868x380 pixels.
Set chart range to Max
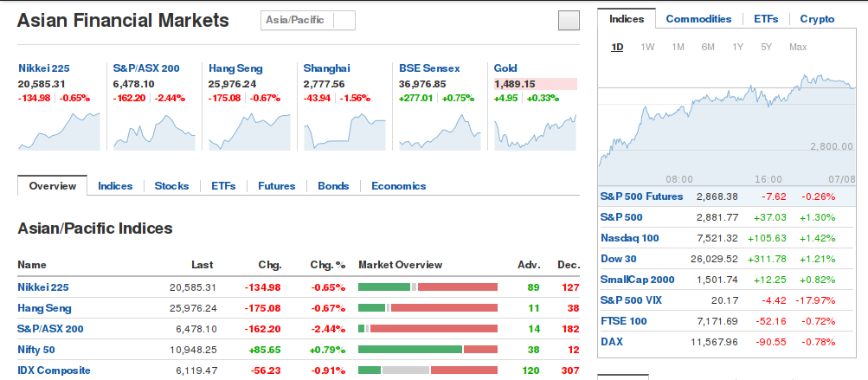(798, 47)
